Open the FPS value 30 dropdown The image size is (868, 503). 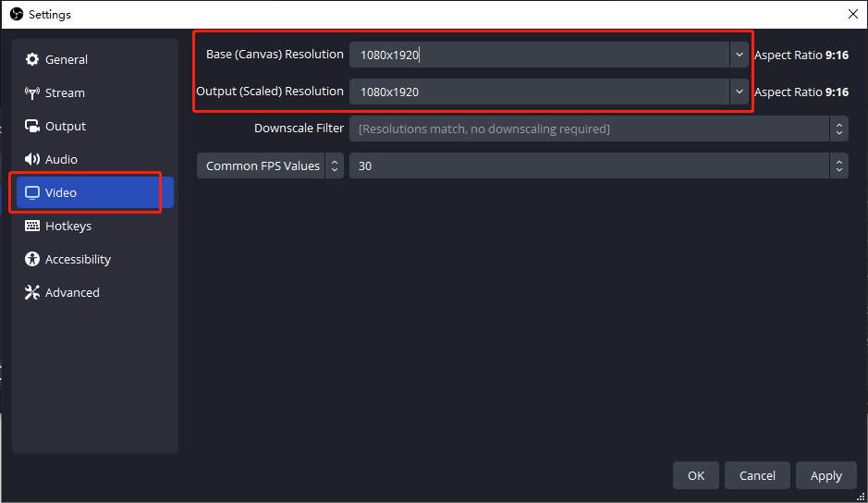(598, 166)
